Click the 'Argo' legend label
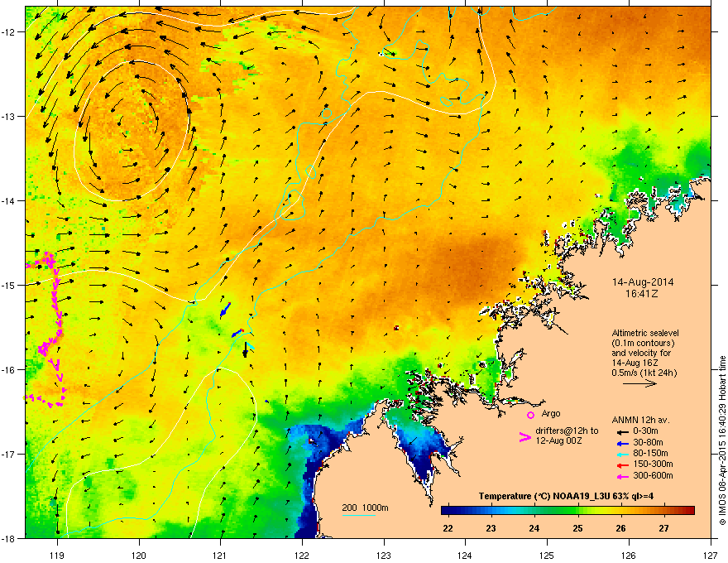 pos(551,413)
